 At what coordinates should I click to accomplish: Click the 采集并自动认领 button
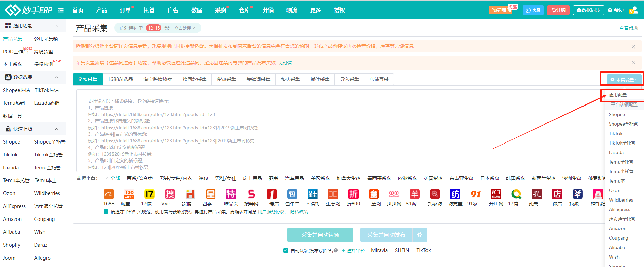point(320,235)
